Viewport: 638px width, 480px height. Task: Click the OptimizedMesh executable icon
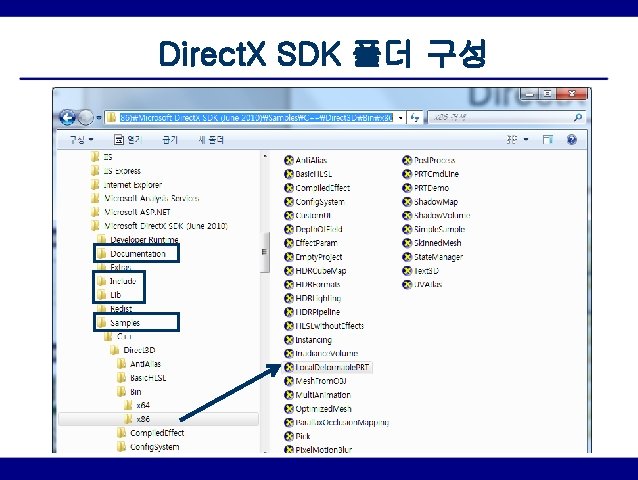289,409
